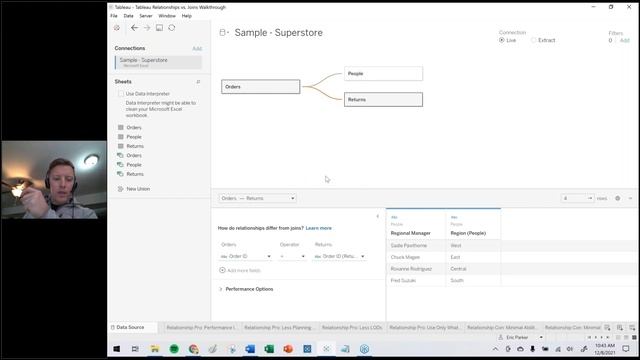Click the plus icon for Add more fields
Image resolution: width=640 pixels, height=360 pixels.
tap(222, 270)
